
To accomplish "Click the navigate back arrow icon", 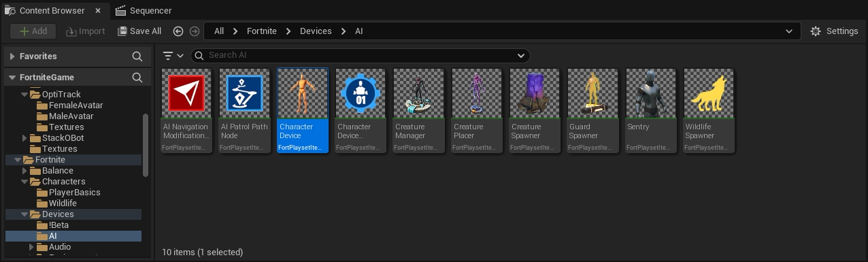I will coord(178,31).
